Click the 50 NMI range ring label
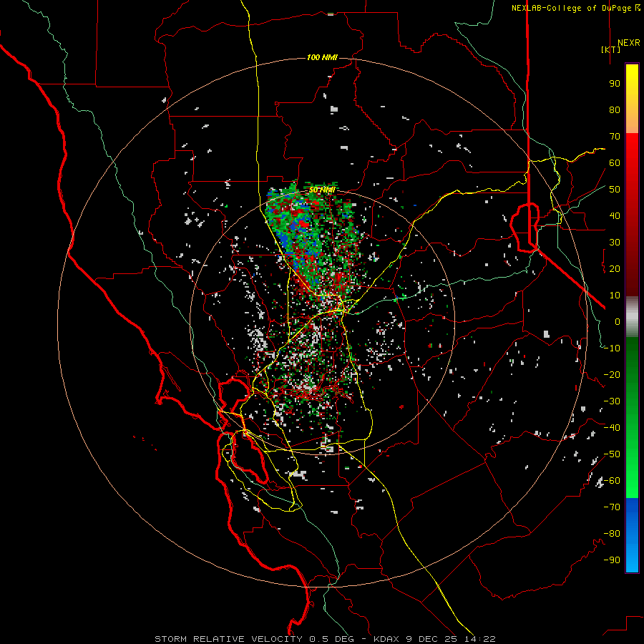The height and width of the screenshot is (644, 644). (x=322, y=190)
